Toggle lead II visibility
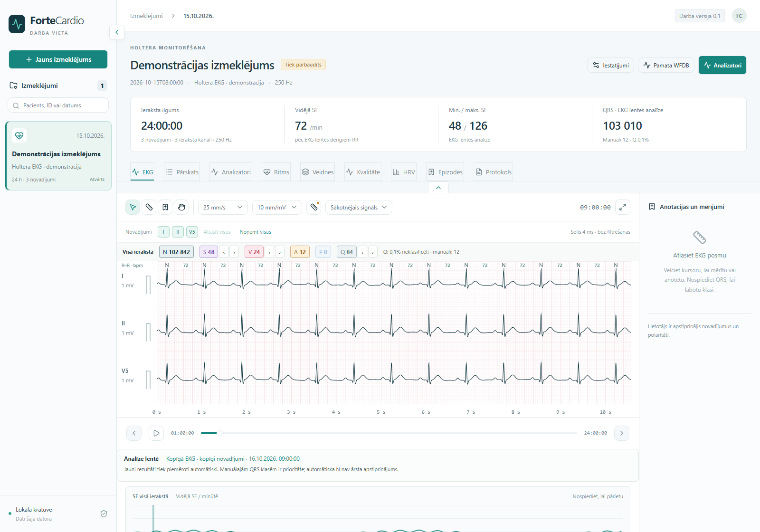 (x=178, y=232)
